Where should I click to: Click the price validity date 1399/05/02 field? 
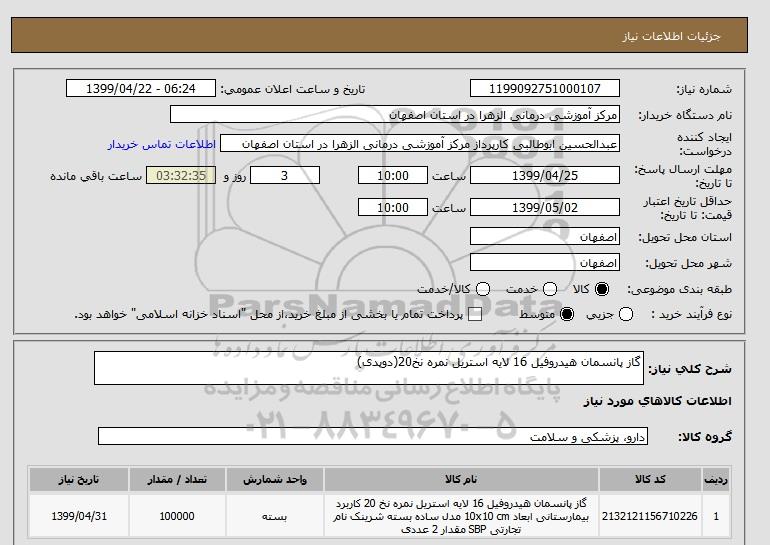tap(545, 207)
